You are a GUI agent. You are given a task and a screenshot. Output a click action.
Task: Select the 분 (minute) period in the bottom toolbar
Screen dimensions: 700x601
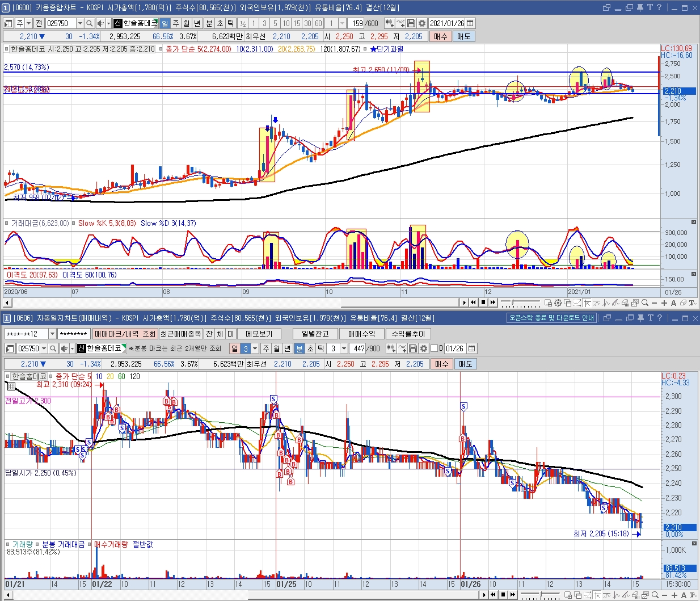pos(299,348)
